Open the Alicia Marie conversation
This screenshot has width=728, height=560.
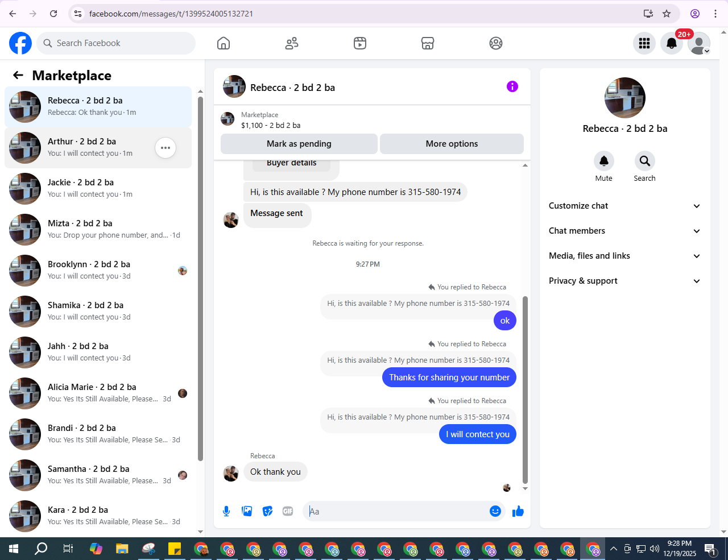click(98, 393)
